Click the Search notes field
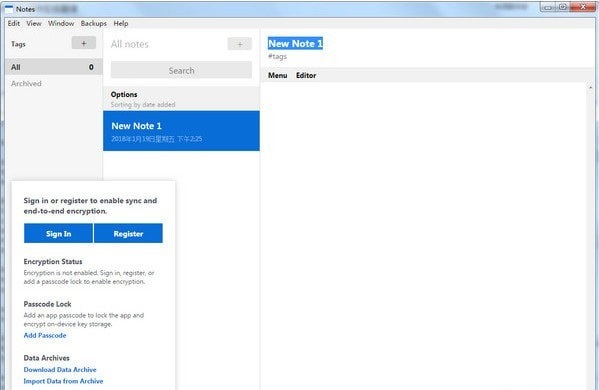 tap(181, 70)
